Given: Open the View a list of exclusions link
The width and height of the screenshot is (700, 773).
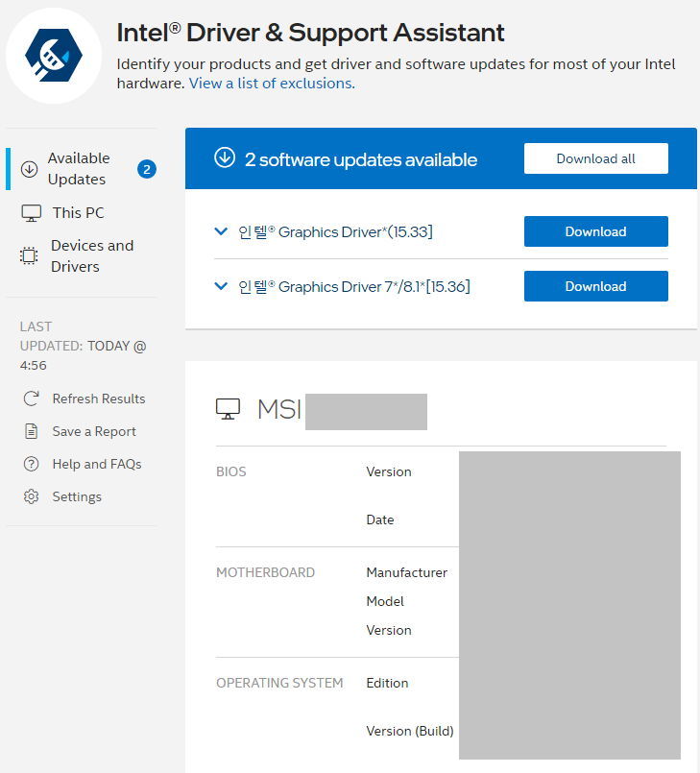Looking at the screenshot, I should coord(272,84).
